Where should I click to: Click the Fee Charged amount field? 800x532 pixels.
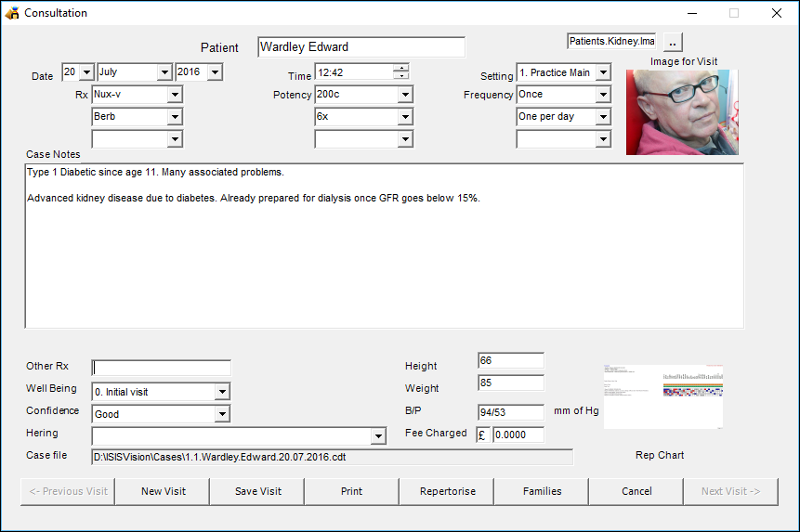tap(518, 435)
